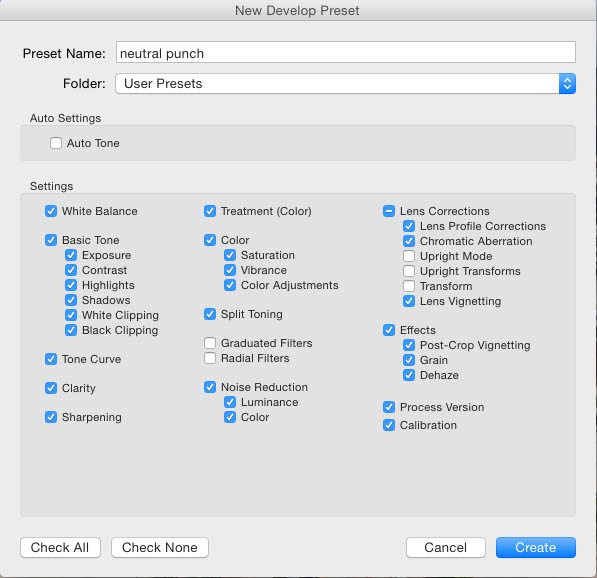Uncheck the Tone Curve option

pos(51,359)
